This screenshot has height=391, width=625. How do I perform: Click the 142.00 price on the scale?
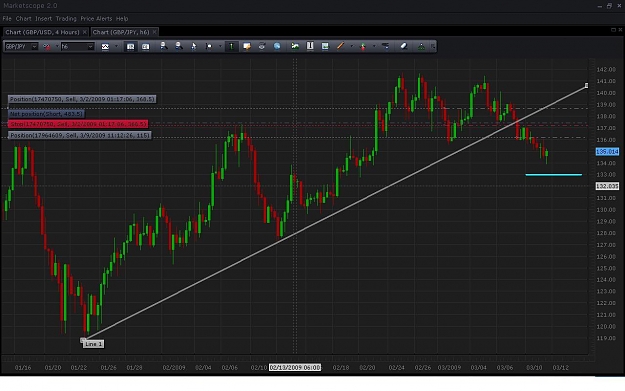click(x=606, y=69)
